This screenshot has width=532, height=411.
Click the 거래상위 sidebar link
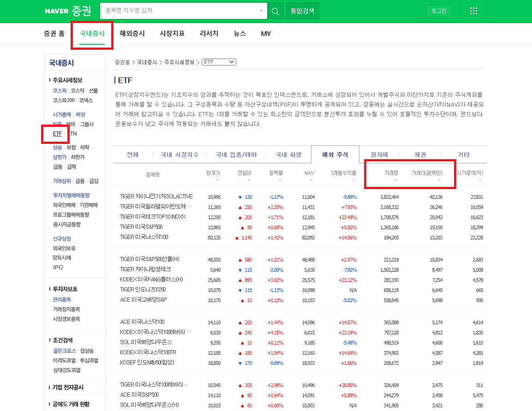point(62,181)
